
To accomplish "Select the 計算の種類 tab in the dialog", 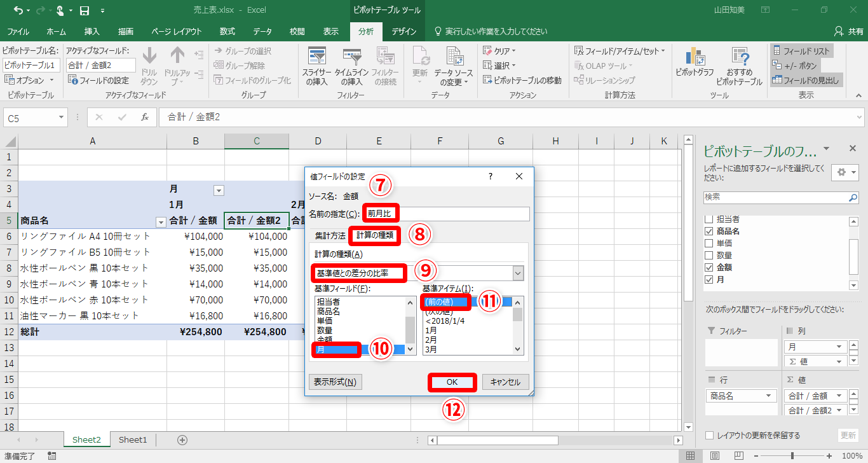I will tap(375, 235).
